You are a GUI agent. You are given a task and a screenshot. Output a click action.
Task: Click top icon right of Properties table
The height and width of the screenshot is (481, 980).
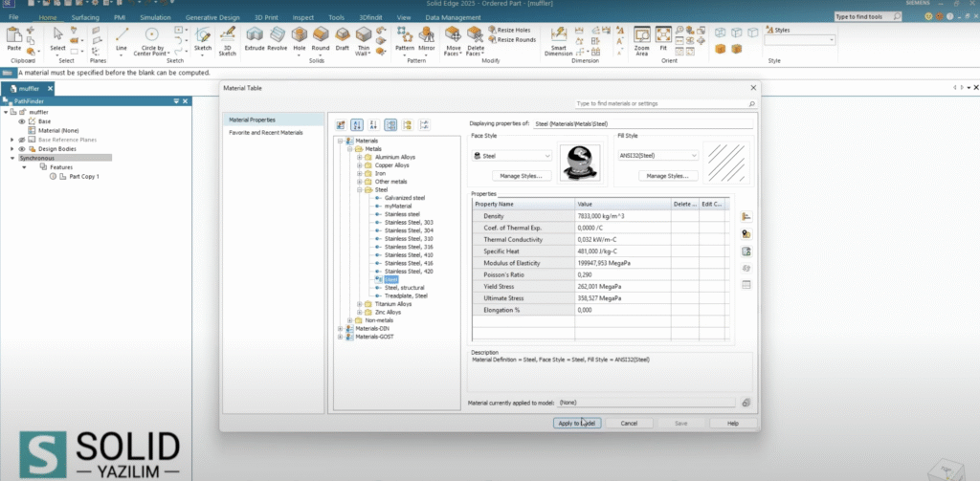pos(746,217)
